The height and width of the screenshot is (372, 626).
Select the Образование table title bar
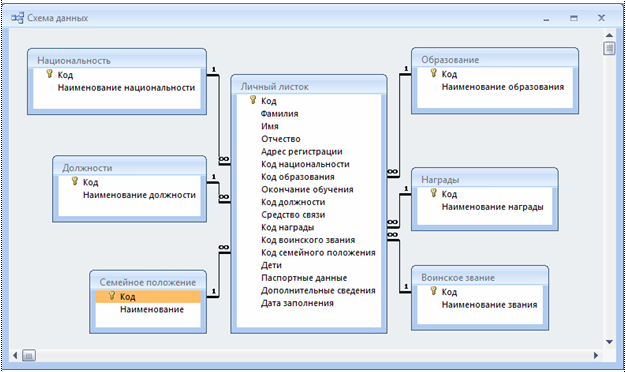click(495, 59)
